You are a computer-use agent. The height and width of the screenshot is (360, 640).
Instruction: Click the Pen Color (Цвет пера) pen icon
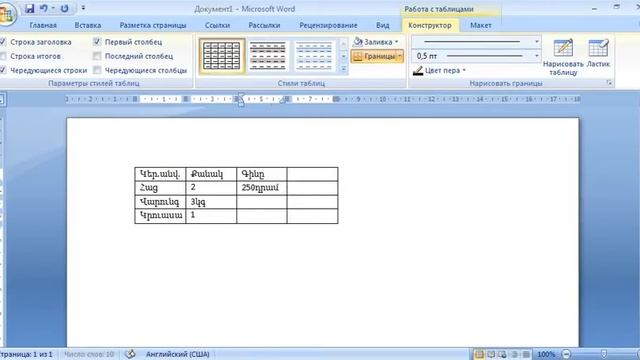[418, 71]
